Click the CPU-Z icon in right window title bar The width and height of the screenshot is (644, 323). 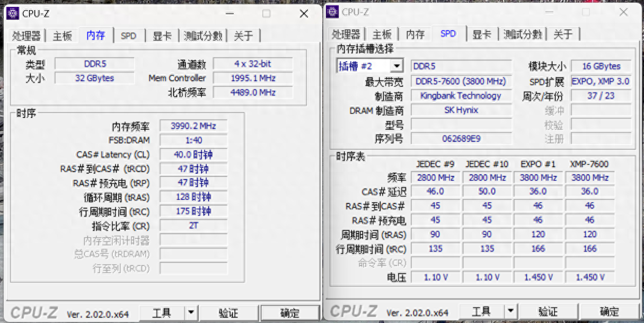click(332, 11)
